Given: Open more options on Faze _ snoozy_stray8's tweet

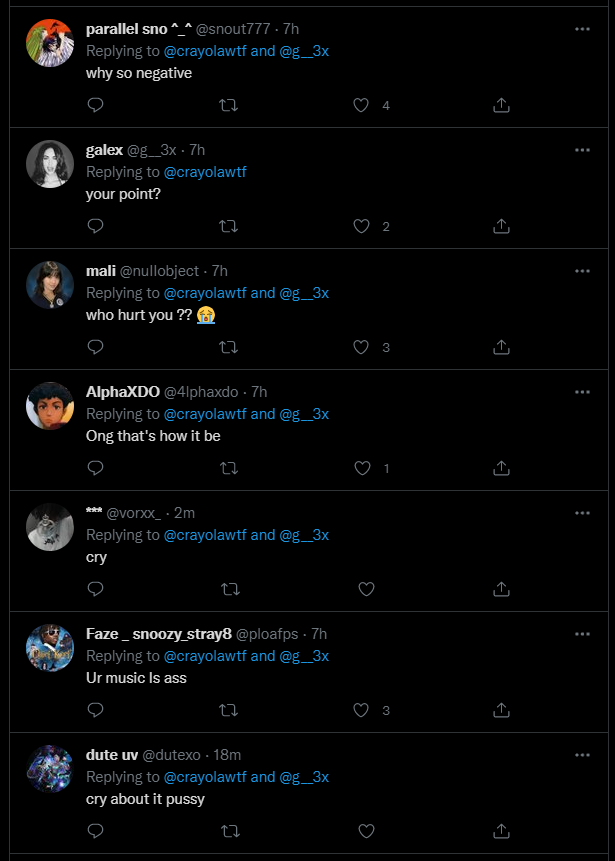Looking at the screenshot, I should [582, 633].
